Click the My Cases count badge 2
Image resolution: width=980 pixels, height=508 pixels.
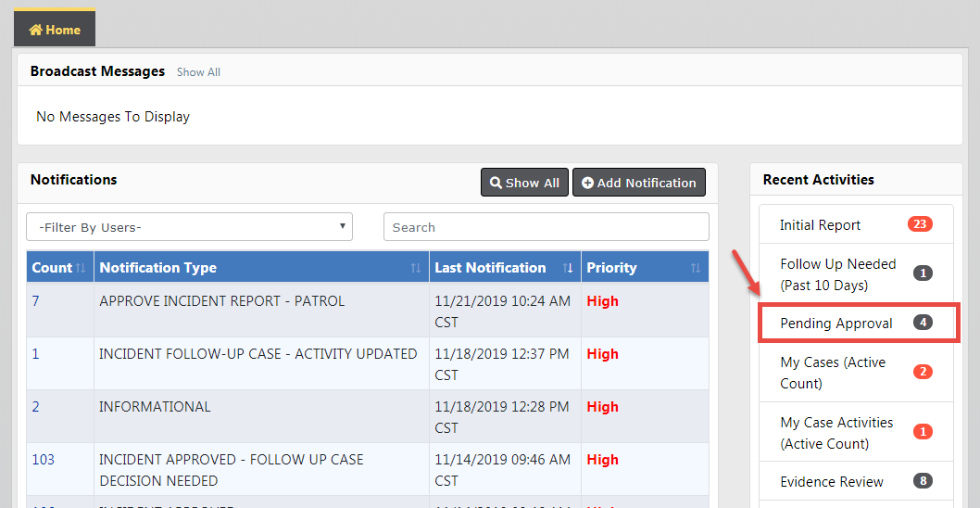coord(923,372)
